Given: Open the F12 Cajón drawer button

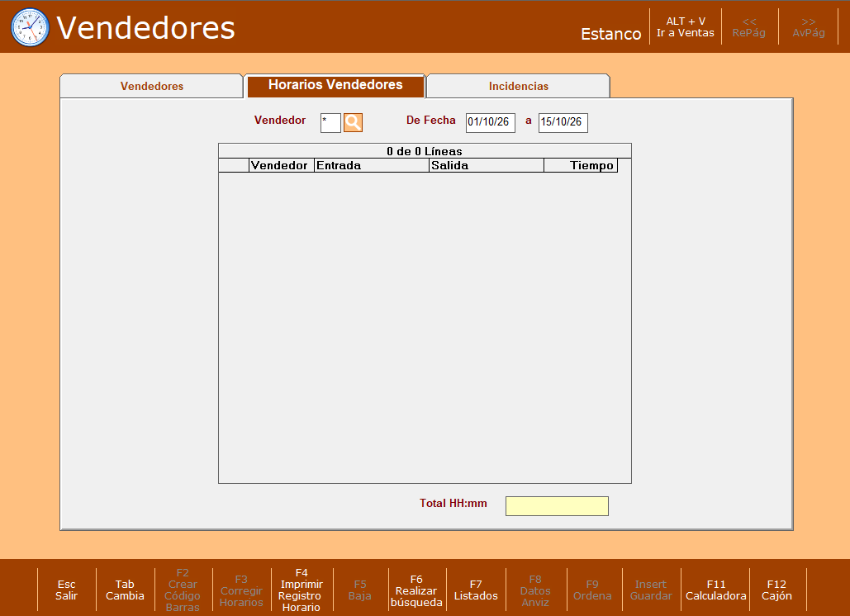Looking at the screenshot, I should coord(776,590).
